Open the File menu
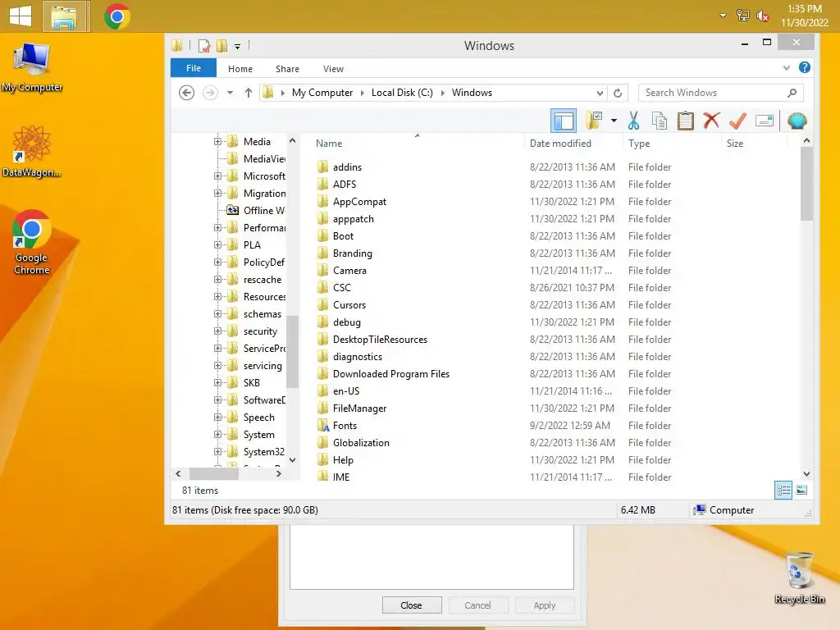840x630 pixels. [x=194, y=68]
